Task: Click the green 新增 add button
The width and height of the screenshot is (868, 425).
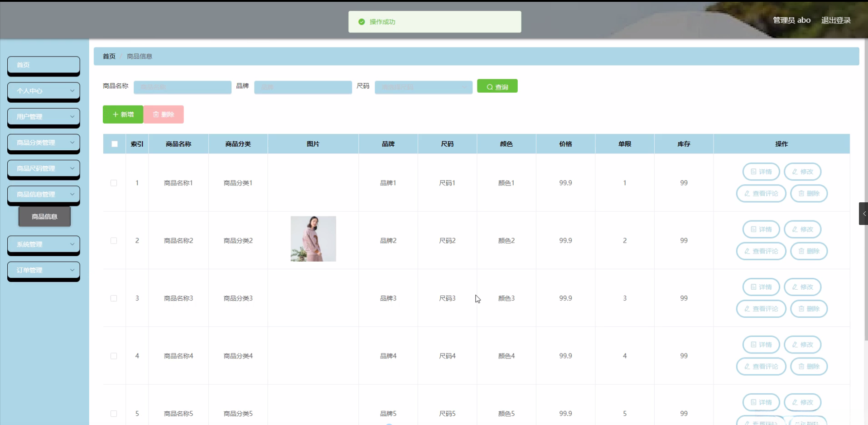Action: [x=123, y=115]
